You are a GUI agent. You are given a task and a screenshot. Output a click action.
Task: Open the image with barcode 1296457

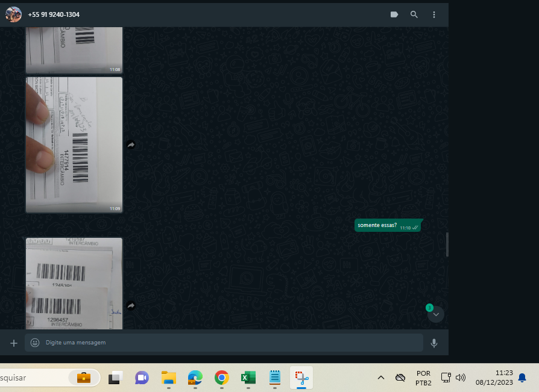click(74, 283)
